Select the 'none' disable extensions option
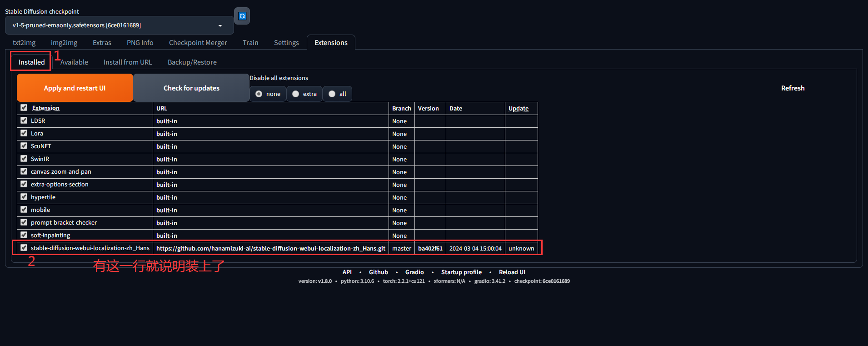This screenshot has height=346, width=868. (x=268, y=94)
